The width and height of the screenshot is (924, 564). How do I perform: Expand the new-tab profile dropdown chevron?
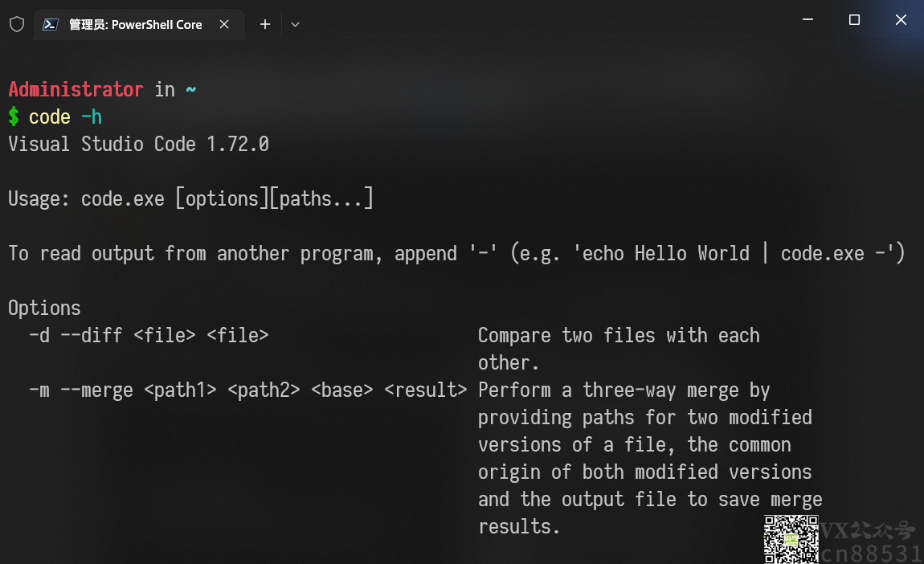(295, 24)
